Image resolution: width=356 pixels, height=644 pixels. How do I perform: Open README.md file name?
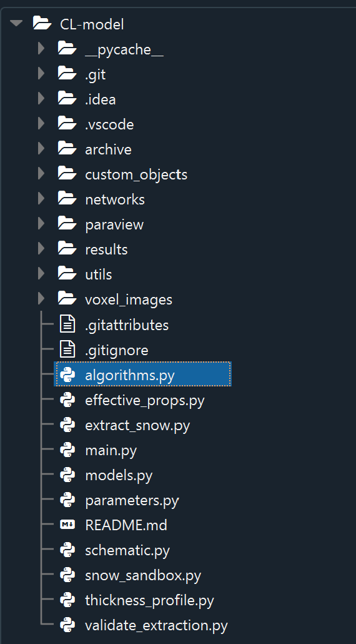[126, 525]
